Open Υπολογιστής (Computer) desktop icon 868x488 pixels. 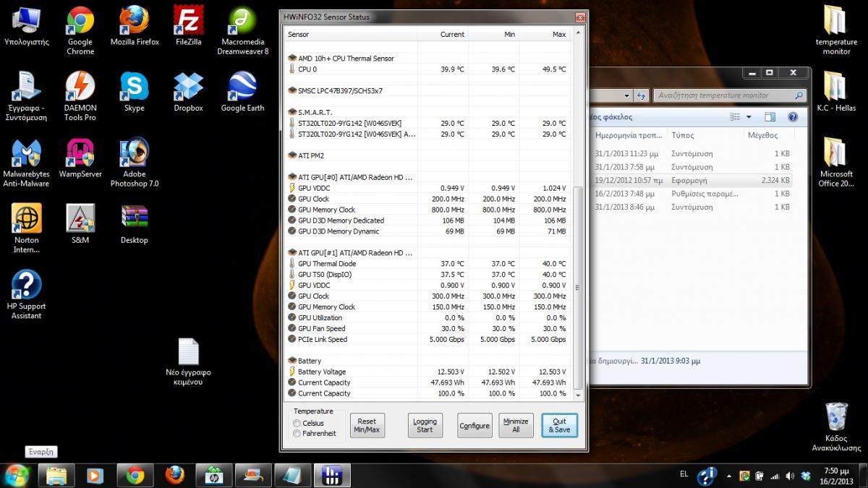26,27
